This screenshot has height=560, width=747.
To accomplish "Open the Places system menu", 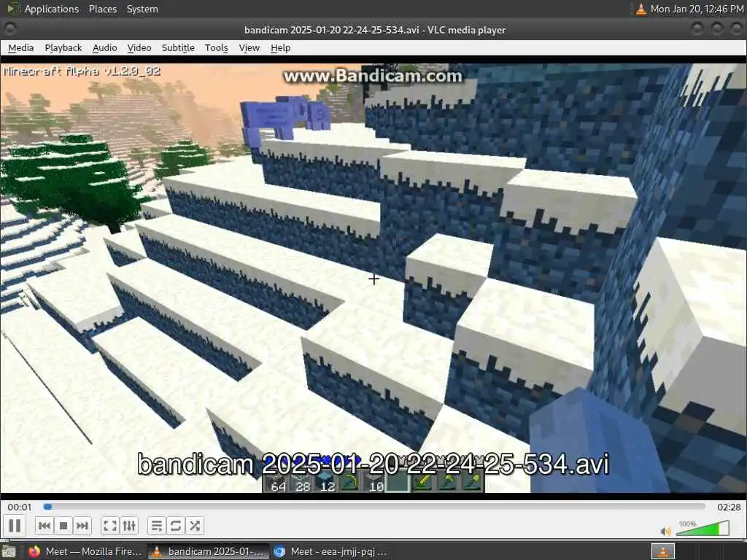I will [x=103, y=9].
